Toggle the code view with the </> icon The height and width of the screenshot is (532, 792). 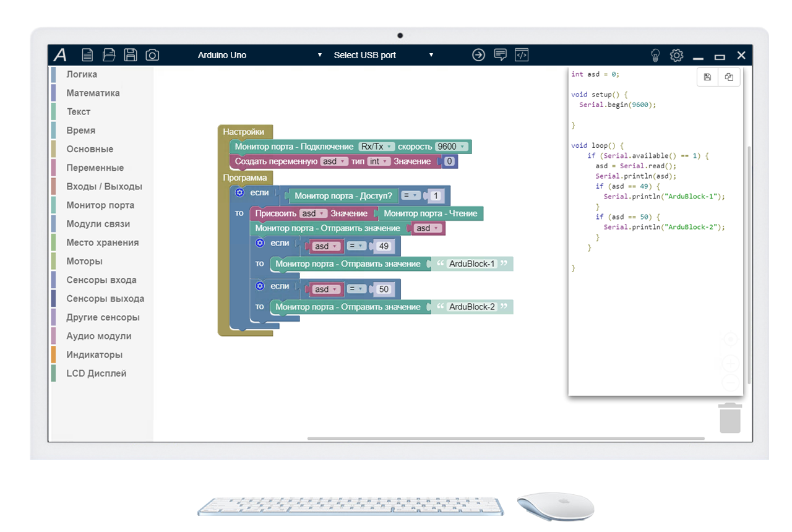tap(521, 55)
